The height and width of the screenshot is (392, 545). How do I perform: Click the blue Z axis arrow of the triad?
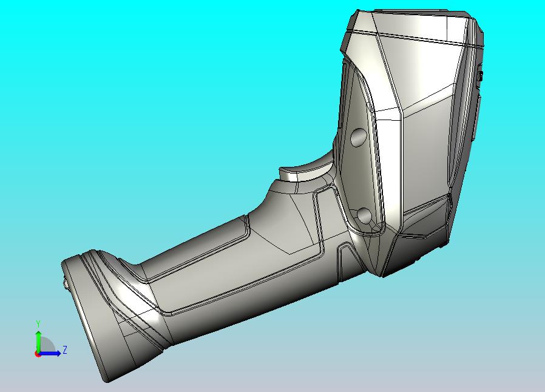pos(50,354)
